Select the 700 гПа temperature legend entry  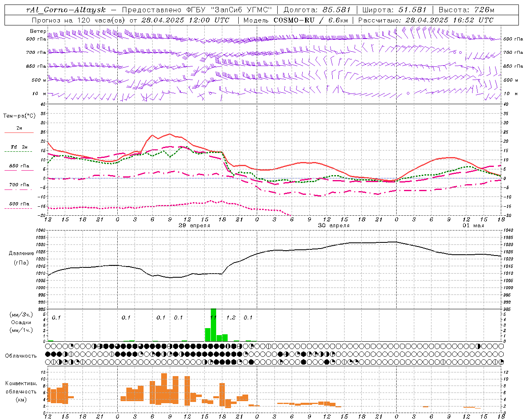[19, 185]
